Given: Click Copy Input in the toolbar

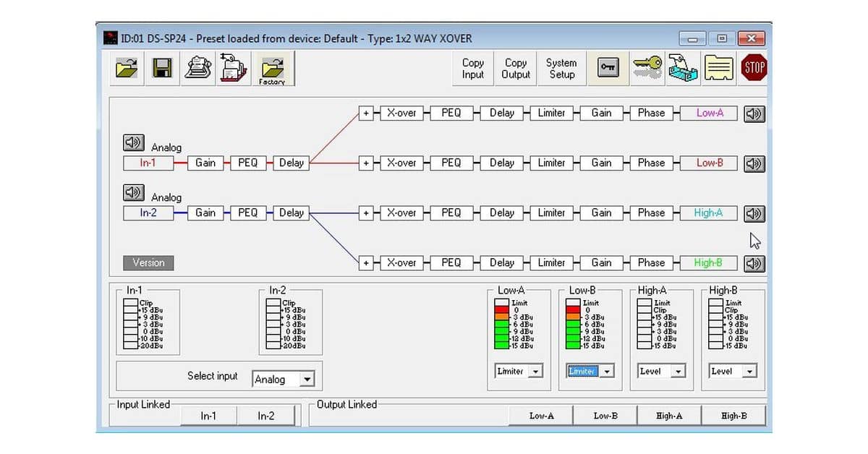Looking at the screenshot, I should pyautogui.click(x=472, y=69).
